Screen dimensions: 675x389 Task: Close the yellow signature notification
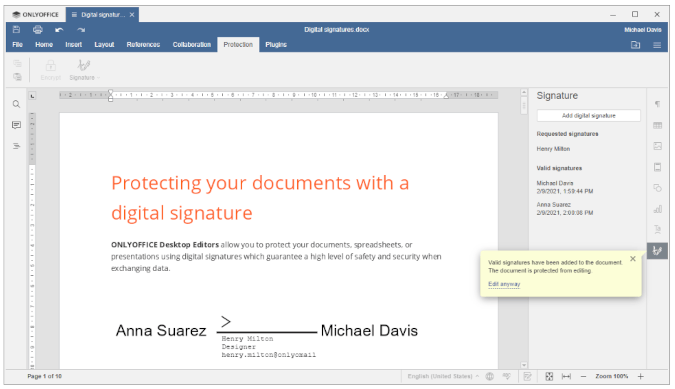632,259
